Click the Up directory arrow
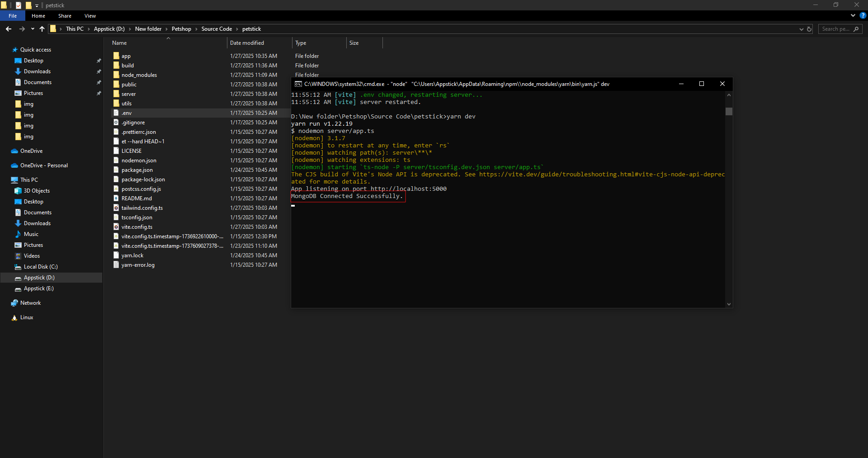The image size is (868, 458). (x=42, y=29)
